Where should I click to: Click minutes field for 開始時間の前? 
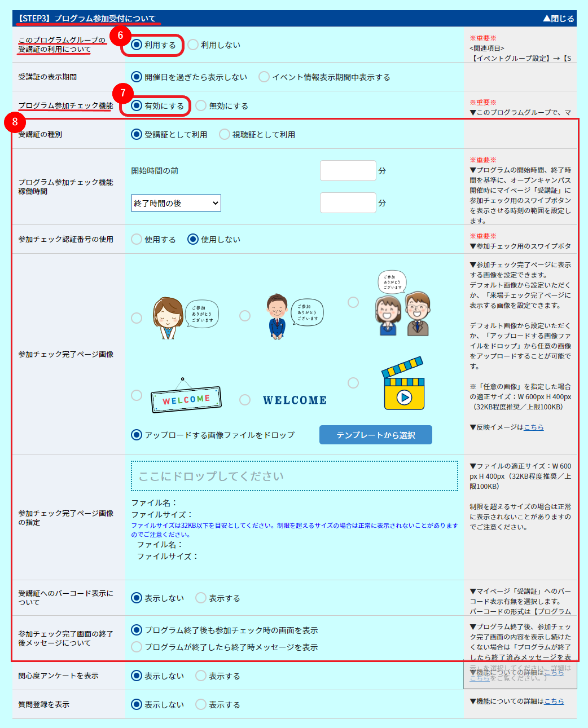coord(348,170)
